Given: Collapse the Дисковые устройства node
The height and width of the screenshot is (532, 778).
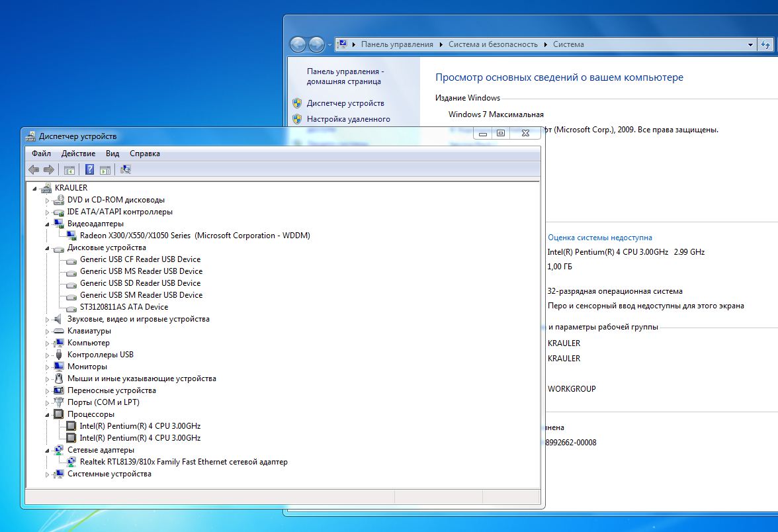Looking at the screenshot, I should [x=47, y=248].
